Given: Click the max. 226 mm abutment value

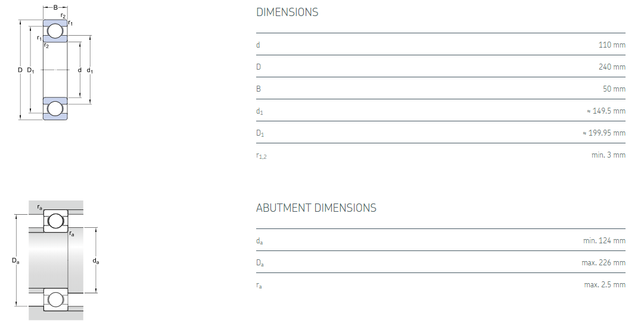Looking at the screenshot, I should [x=603, y=262].
